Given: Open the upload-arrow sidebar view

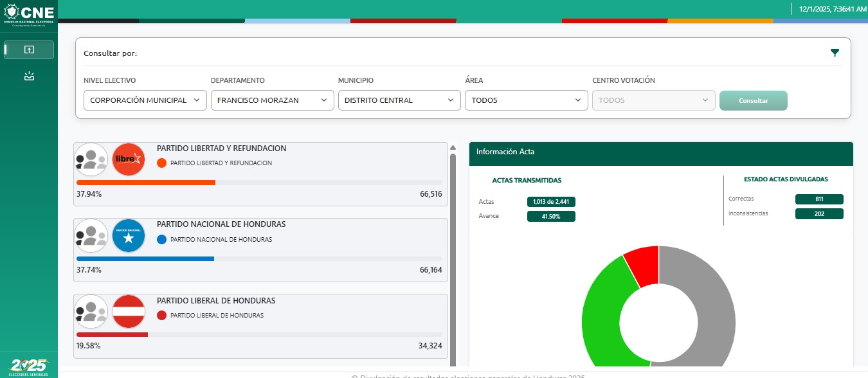Looking at the screenshot, I should (29, 50).
